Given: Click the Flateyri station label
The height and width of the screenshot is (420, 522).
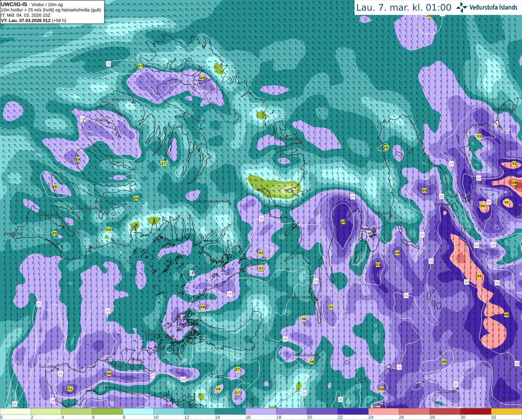Looking at the screenshot, I should pos(102,120).
